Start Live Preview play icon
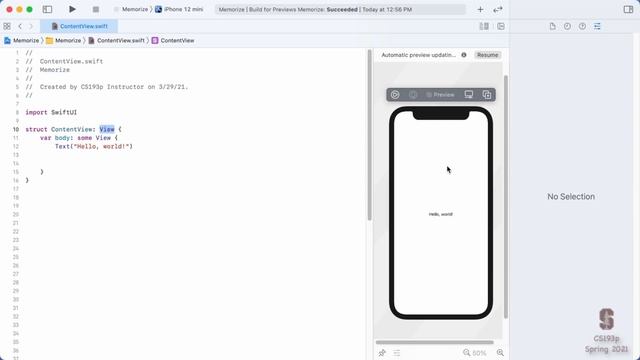Screen dimensions: 640x360 point(395,95)
